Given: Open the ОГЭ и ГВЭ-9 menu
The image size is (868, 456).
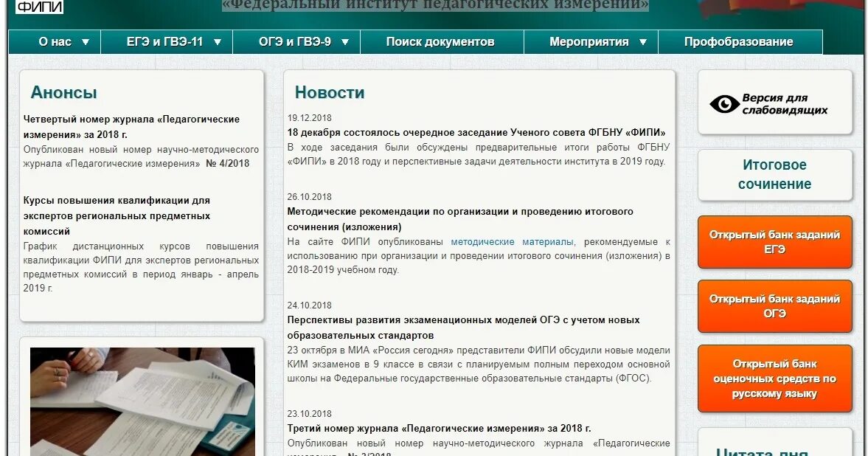Looking at the screenshot, I should coord(296,42).
